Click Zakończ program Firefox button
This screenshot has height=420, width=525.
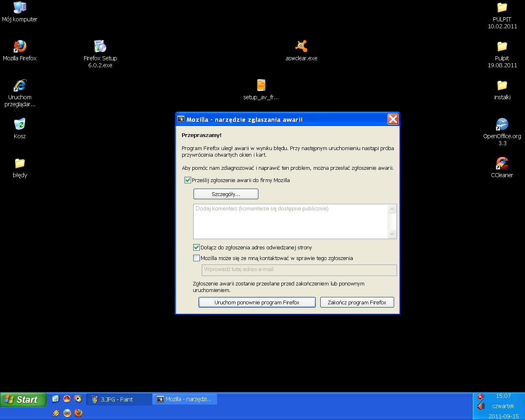[357, 302]
